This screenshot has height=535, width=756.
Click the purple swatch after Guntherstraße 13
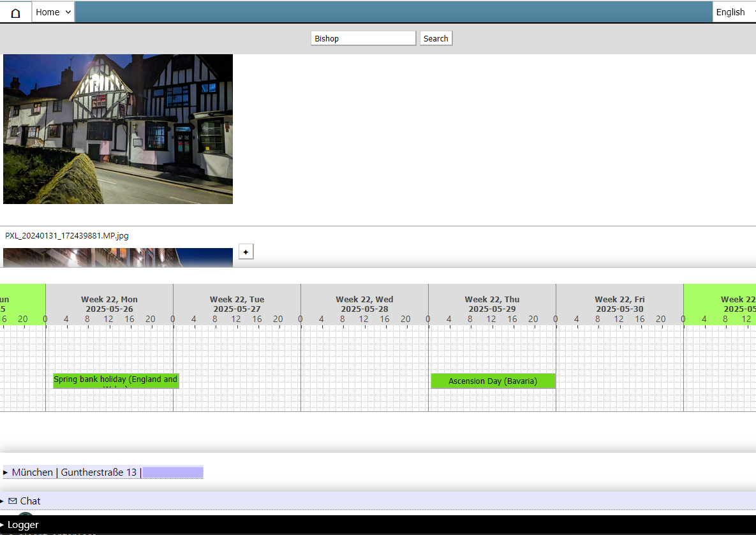(173, 473)
